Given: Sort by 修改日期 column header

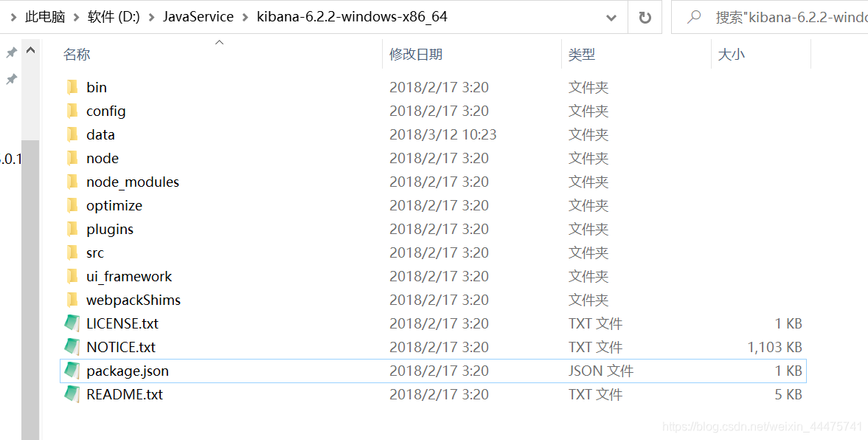Looking at the screenshot, I should 416,55.
